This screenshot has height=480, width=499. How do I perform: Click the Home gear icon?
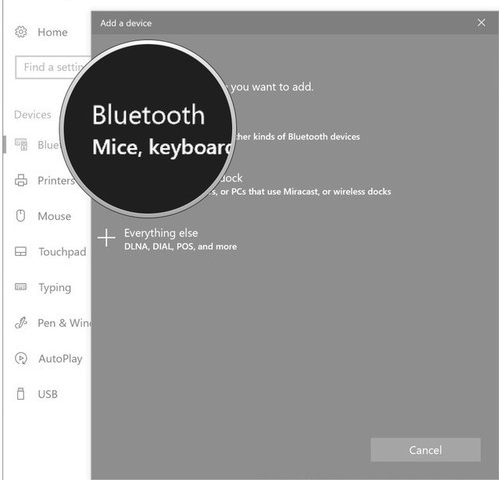pyautogui.click(x=21, y=32)
